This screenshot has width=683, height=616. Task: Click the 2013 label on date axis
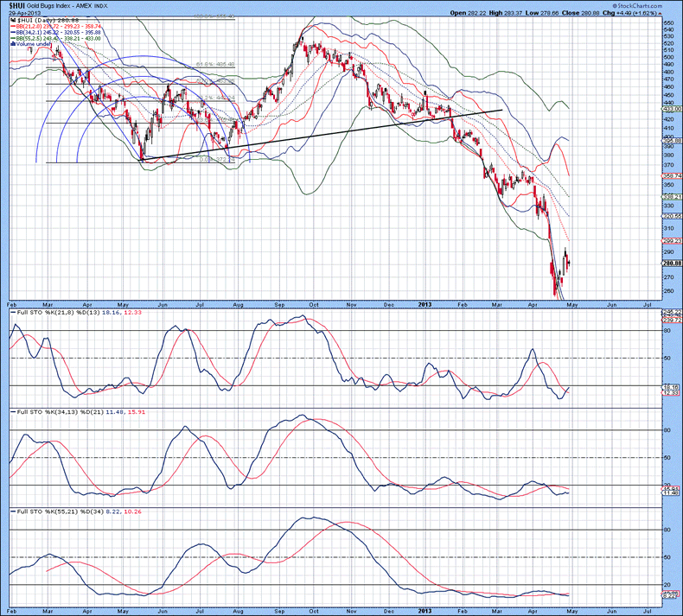424,305
